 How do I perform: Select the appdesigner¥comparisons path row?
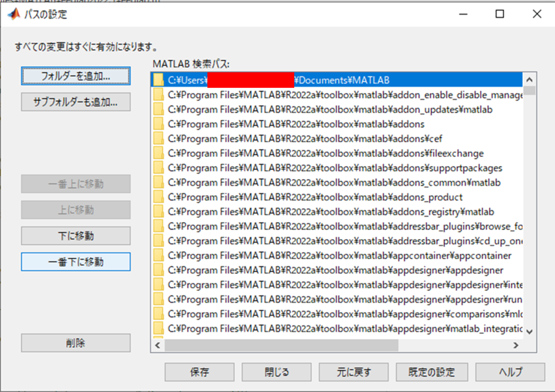click(338, 314)
